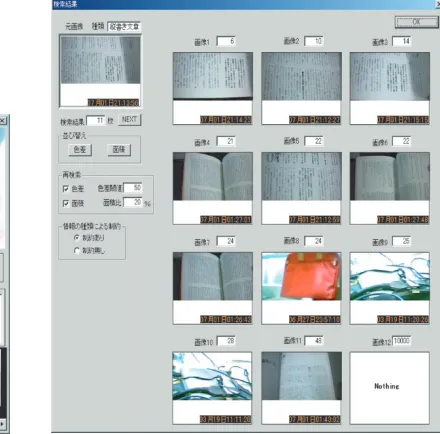Select the 制約無し radio option
This screenshot has height=434, width=440.
pyautogui.click(x=77, y=250)
